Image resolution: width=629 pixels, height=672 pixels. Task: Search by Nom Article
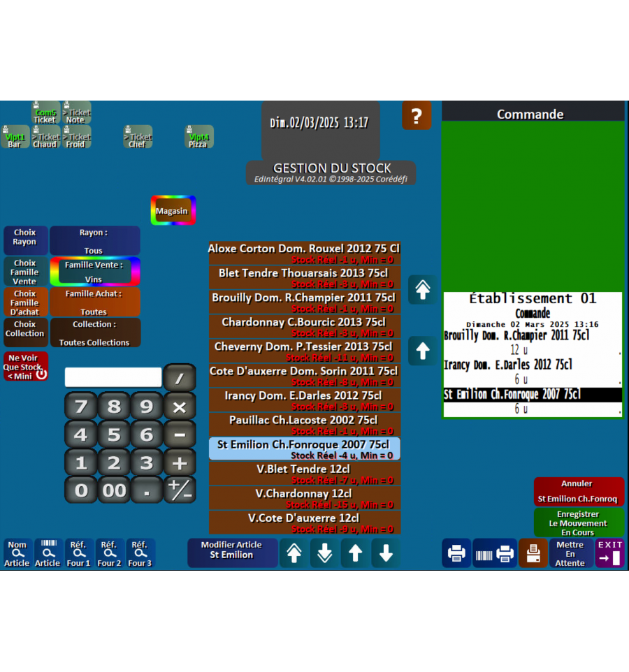17,553
